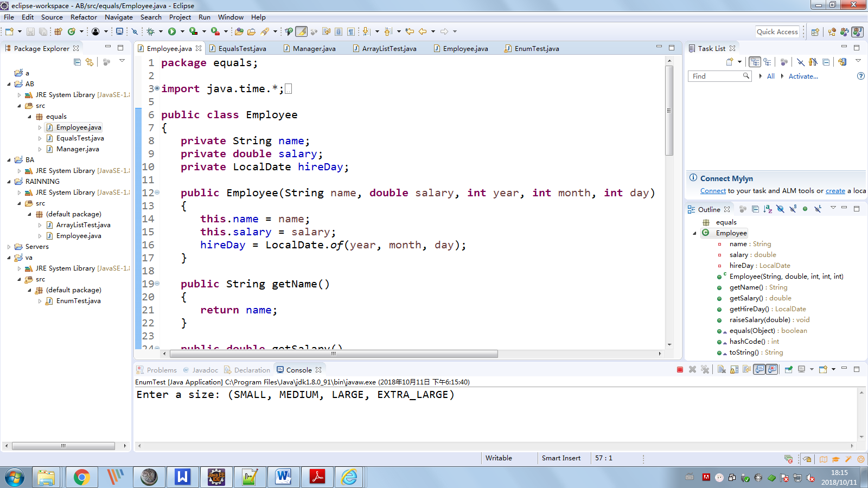The height and width of the screenshot is (488, 868).
Task: Click the Connect link in Mylyn panel
Action: click(713, 191)
